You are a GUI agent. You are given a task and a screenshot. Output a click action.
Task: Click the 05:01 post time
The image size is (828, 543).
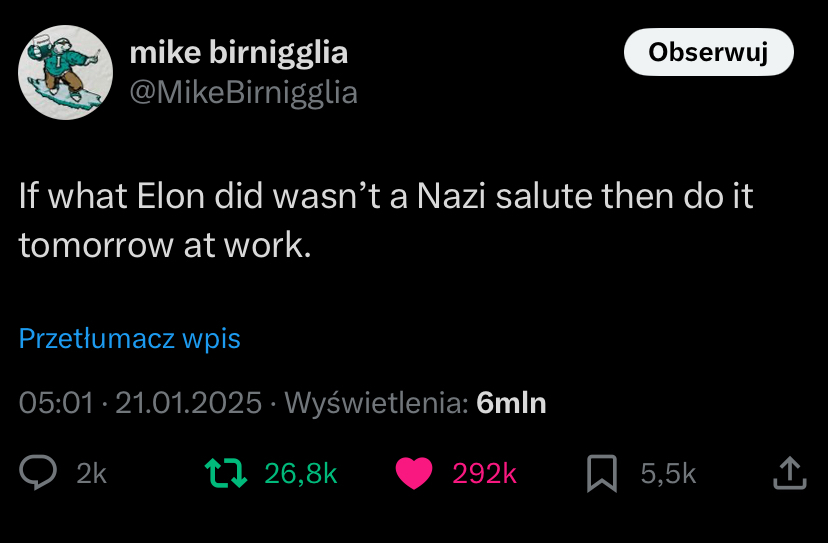(55, 403)
